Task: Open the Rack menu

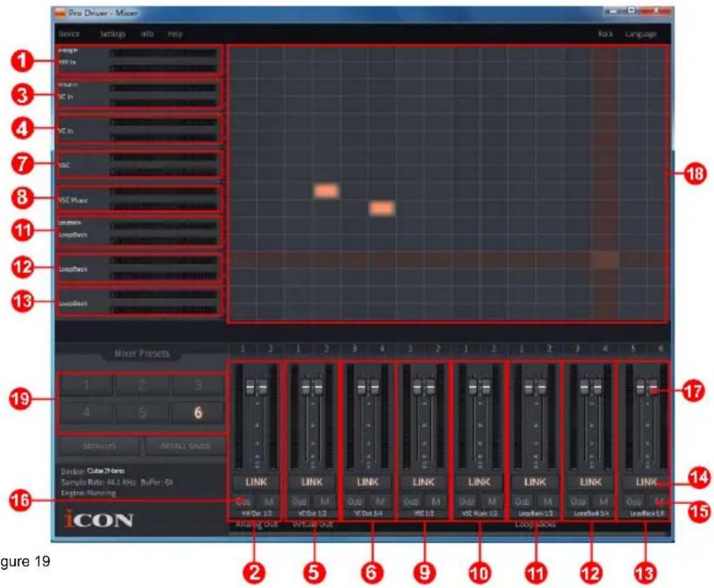Action: tap(605, 34)
